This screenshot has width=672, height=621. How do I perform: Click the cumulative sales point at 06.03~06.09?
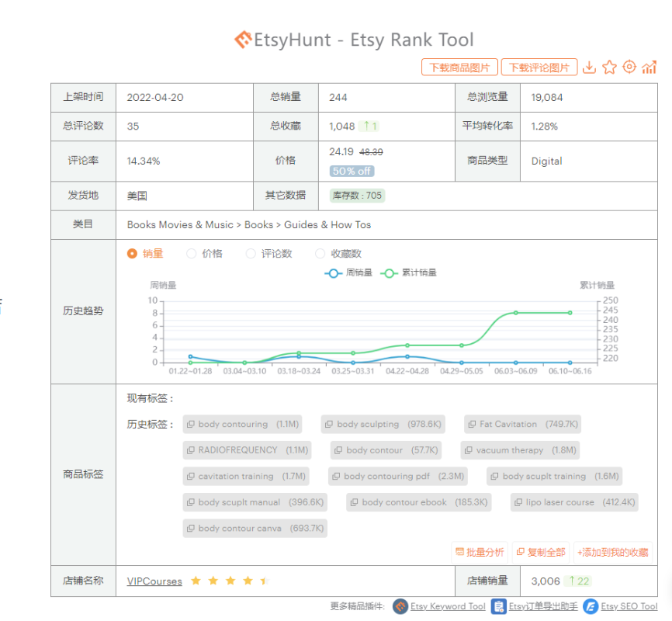(x=515, y=313)
